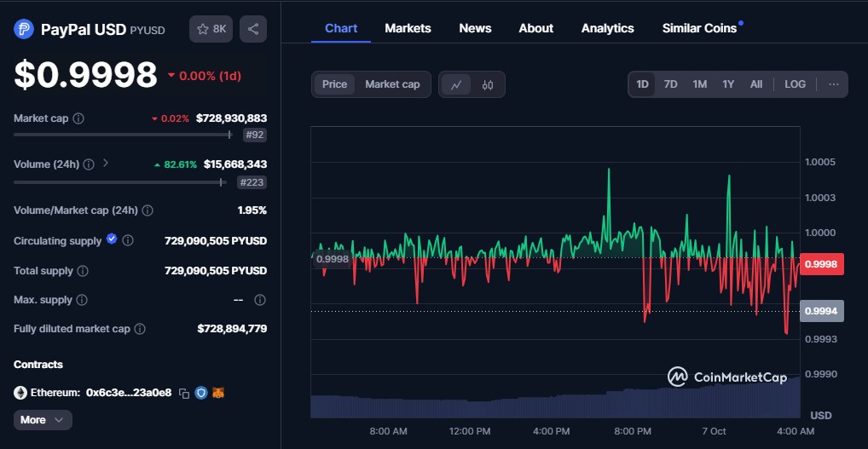Open the Chart tab

pos(341,28)
